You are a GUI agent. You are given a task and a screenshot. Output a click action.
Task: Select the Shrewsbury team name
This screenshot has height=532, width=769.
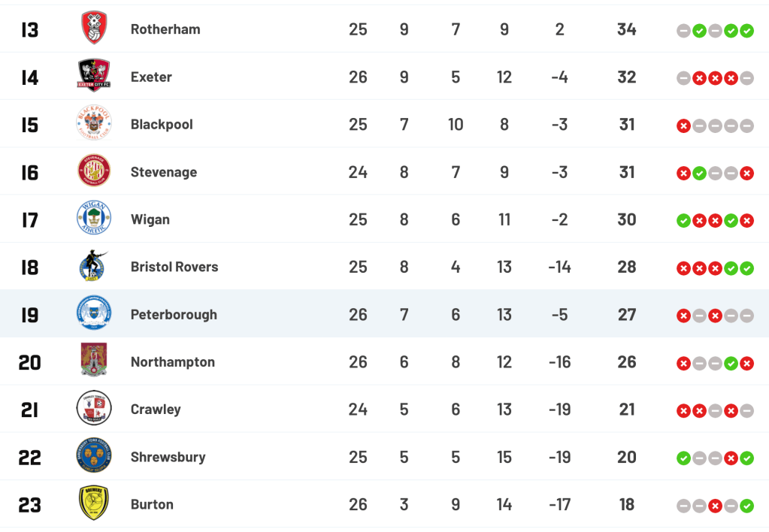168,457
